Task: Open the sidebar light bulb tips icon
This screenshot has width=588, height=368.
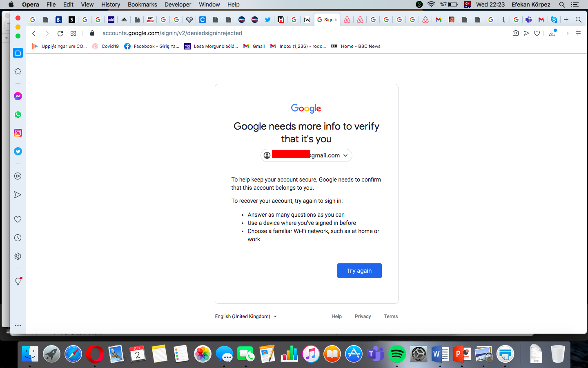Action: pyautogui.click(x=18, y=281)
